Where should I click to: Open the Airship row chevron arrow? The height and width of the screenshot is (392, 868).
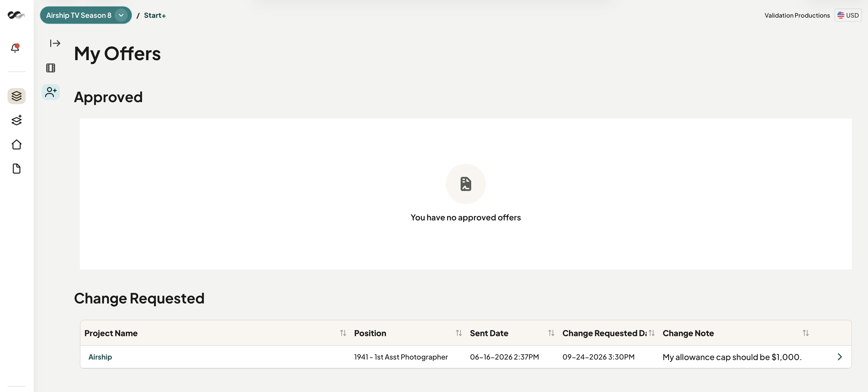[x=839, y=357]
